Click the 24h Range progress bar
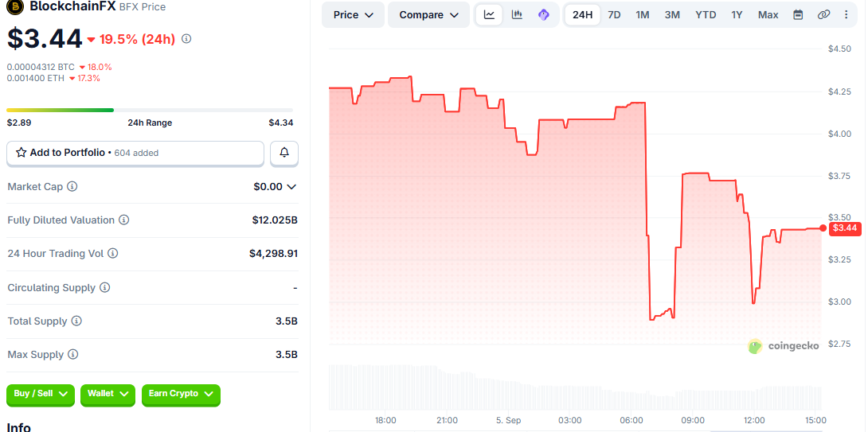Screen dimensions: 868x432 tap(150, 110)
